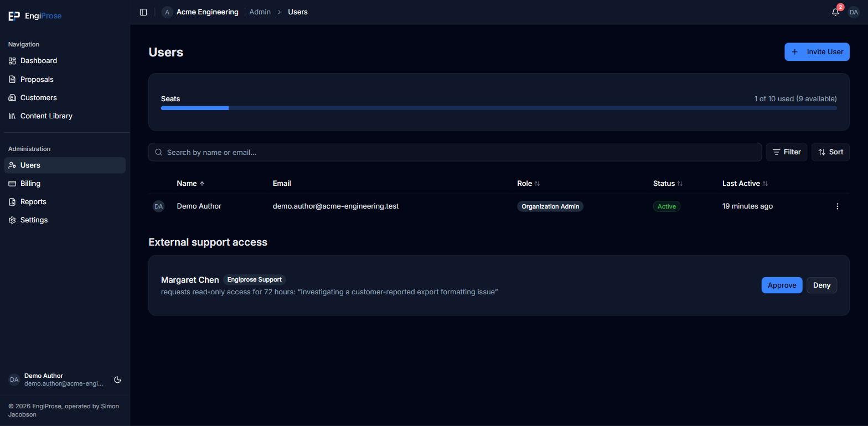Go to Dashboard in the navigation
Image resolution: width=868 pixels, height=426 pixels.
click(65, 61)
